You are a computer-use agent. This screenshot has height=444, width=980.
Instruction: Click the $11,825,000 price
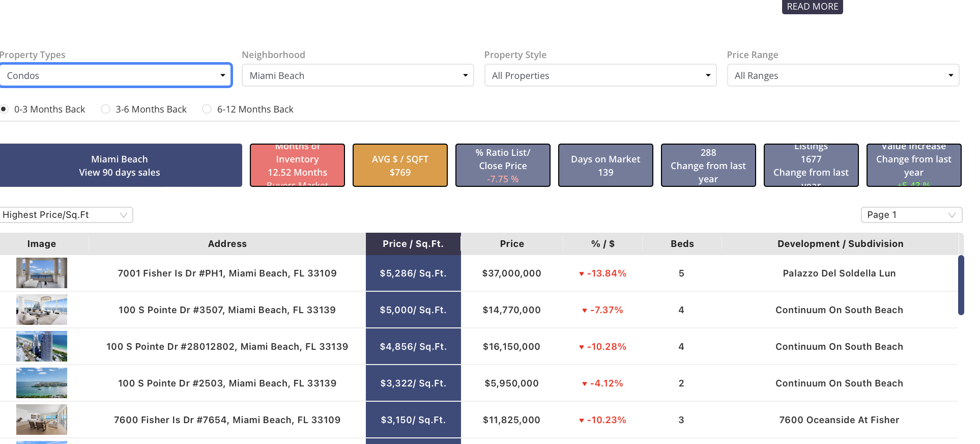[512, 420]
